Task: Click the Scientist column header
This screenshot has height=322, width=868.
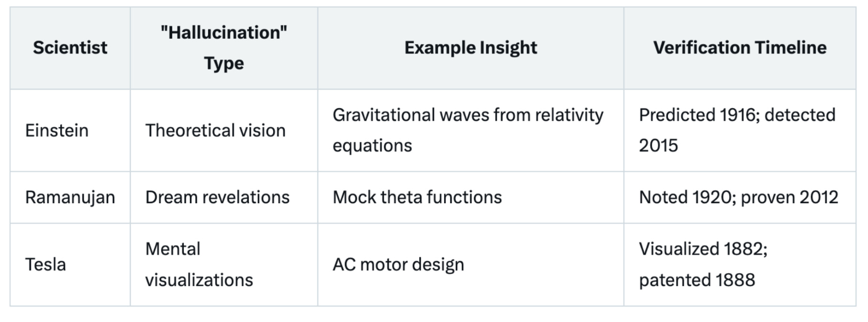Action: (70, 48)
